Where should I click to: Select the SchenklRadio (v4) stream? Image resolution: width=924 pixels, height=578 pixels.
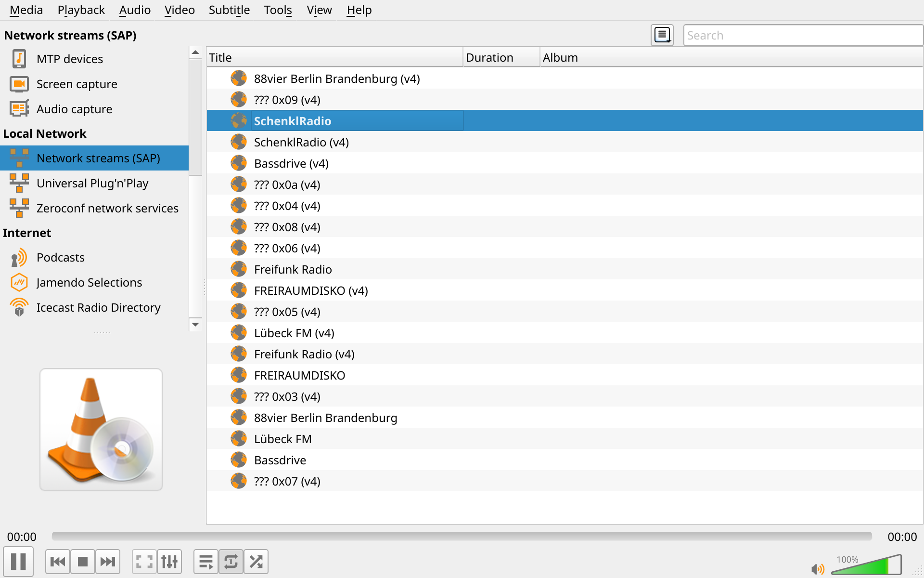click(x=565, y=142)
